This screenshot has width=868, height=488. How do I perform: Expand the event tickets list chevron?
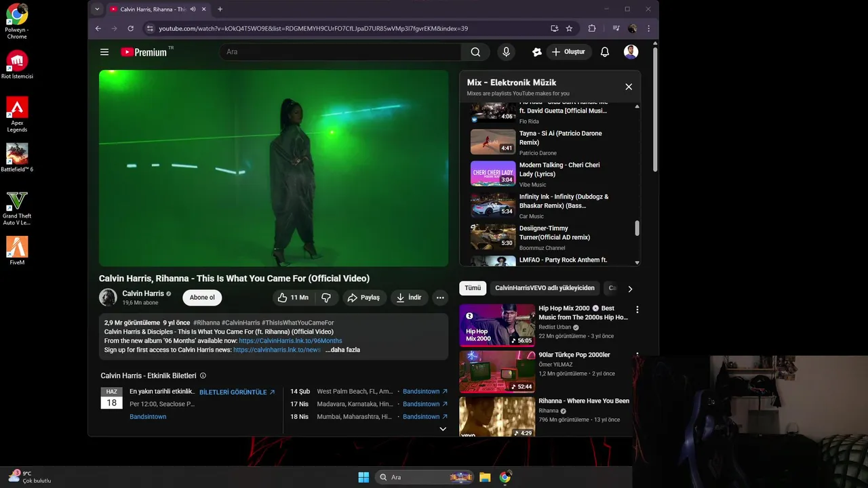(443, 429)
